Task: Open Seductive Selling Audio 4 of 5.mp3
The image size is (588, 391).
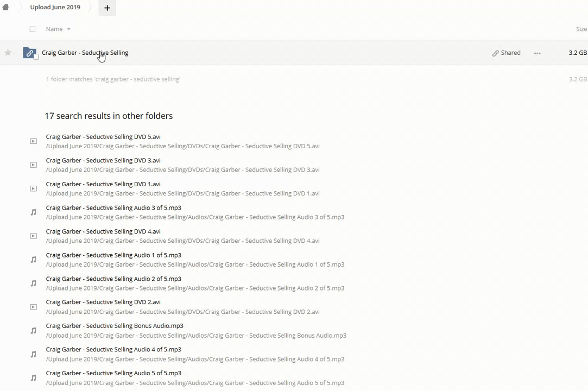Action: pos(113,350)
